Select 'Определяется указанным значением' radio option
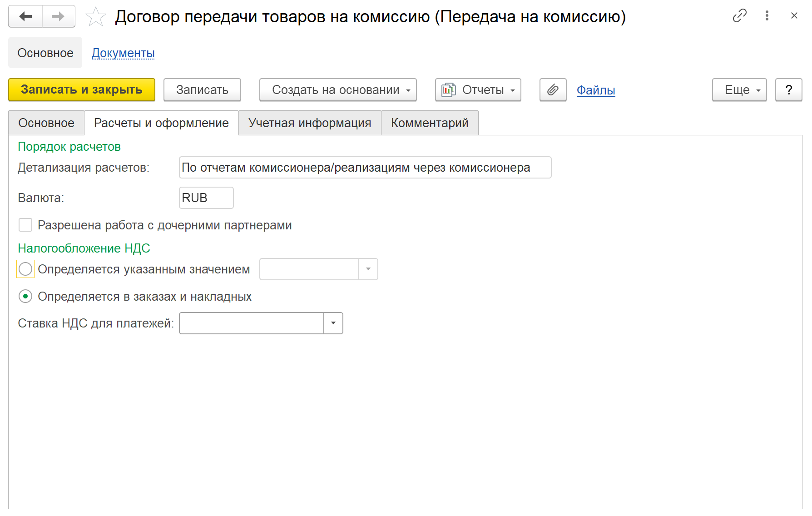This screenshot has width=812, height=516. coord(25,269)
